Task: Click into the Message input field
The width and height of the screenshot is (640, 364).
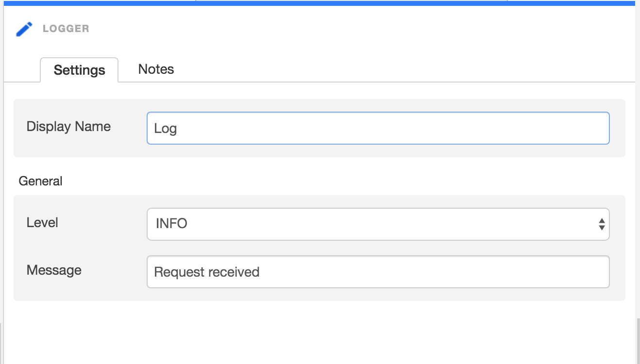Action: [x=378, y=272]
